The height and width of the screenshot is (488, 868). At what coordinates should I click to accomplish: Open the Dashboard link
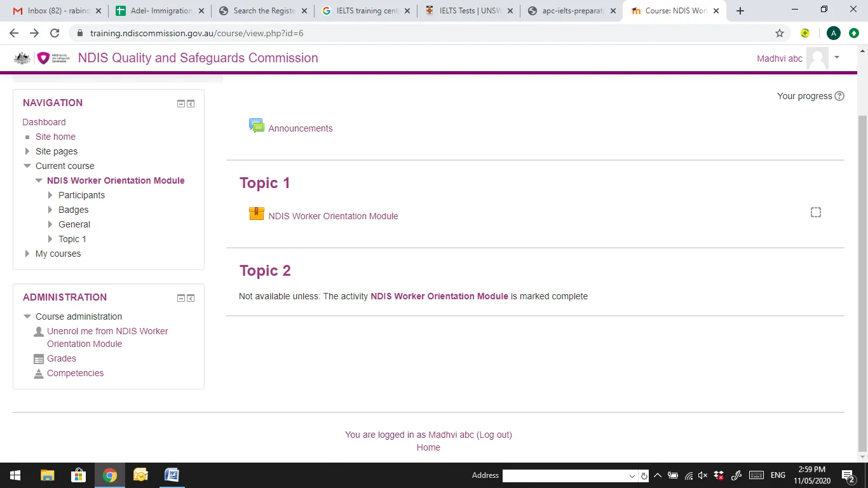click(44, 122)
